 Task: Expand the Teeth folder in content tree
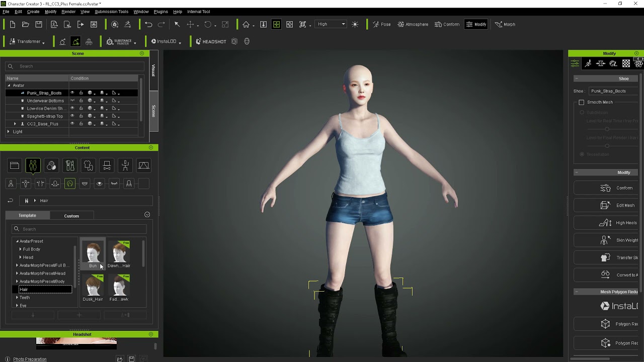click(17, 298)
